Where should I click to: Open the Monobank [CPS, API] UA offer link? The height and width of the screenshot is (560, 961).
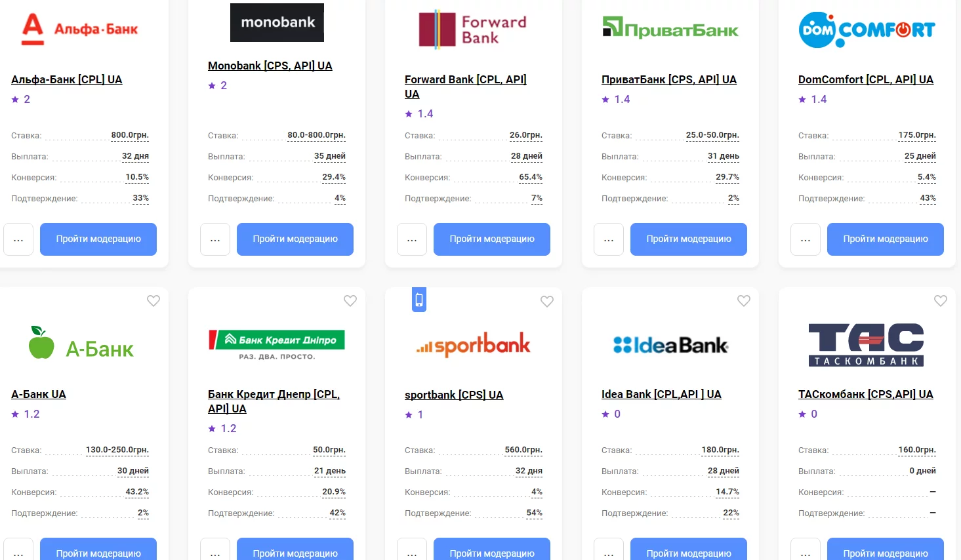coord(270,66)
